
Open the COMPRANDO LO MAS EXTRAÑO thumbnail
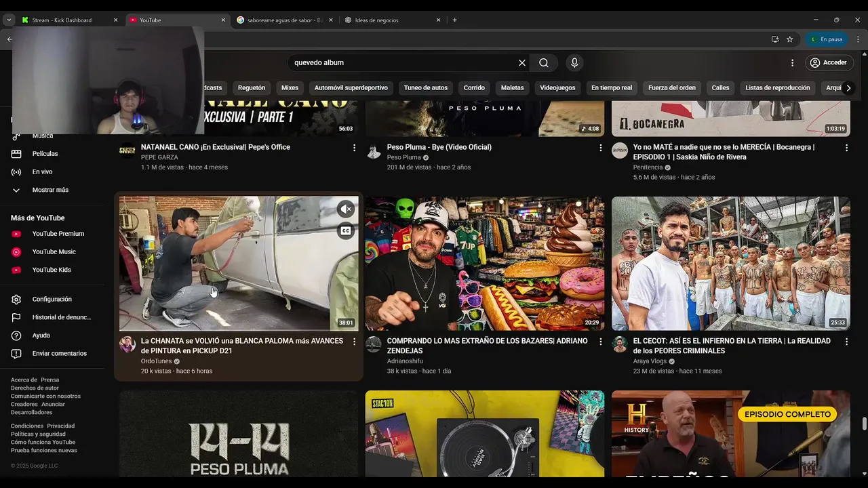484,264
